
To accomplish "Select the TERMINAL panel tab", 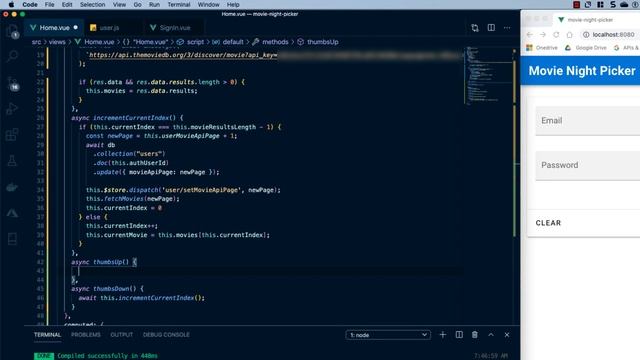I will 47,335.
